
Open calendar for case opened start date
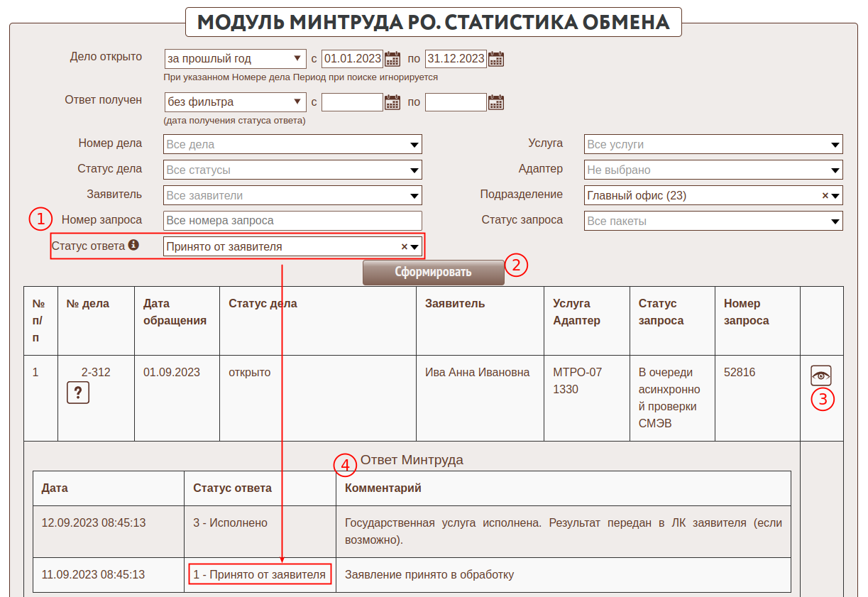tap(392, 59)
